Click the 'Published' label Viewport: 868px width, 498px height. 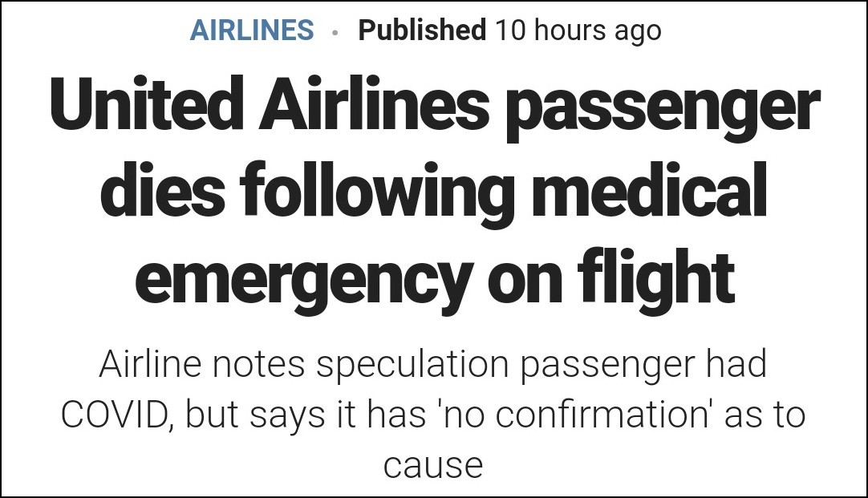click(422, 30)
